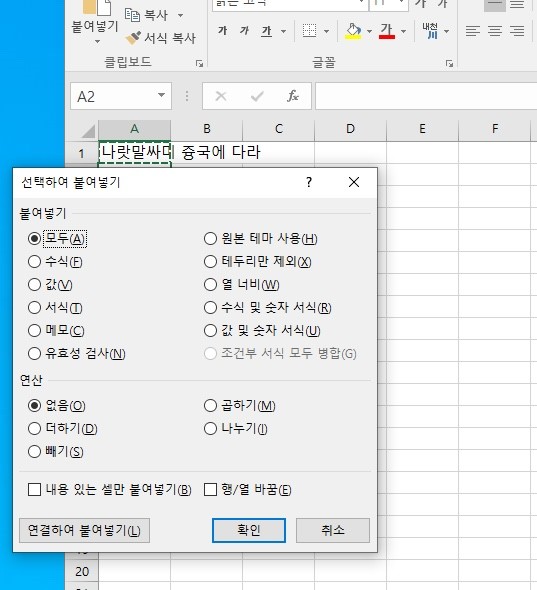Click 연결하여 붙여넣기(L) button
Image resolution: width=537 pixels, height=590 pixels.
tap(84, 531)
